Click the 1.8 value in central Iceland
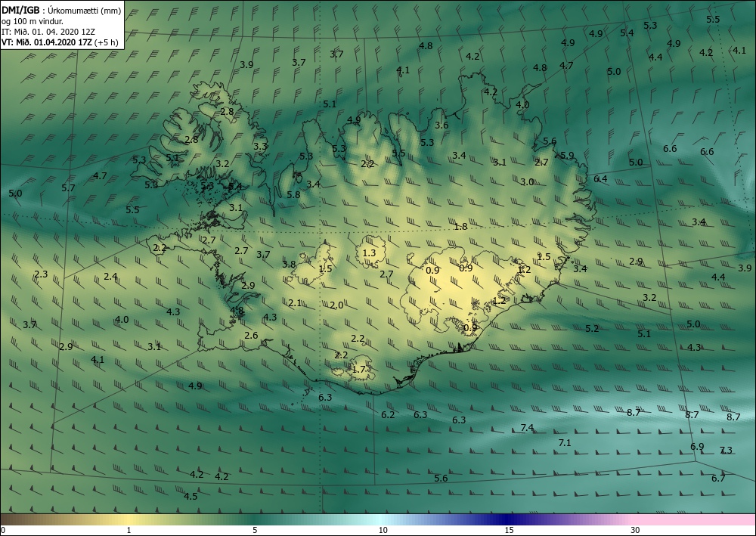This screenshot has height=536, width=756. tap(461, 227)
